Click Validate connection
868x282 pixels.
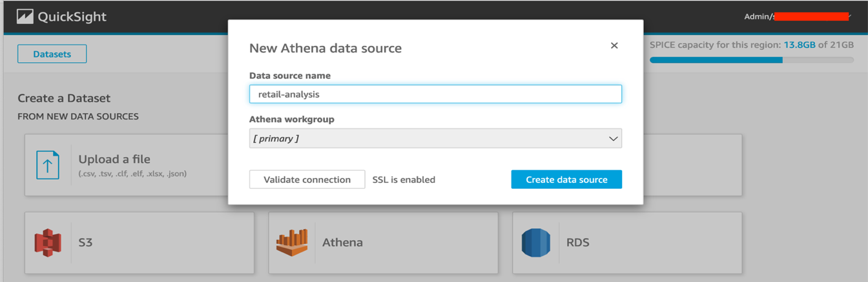coord(307,180)
